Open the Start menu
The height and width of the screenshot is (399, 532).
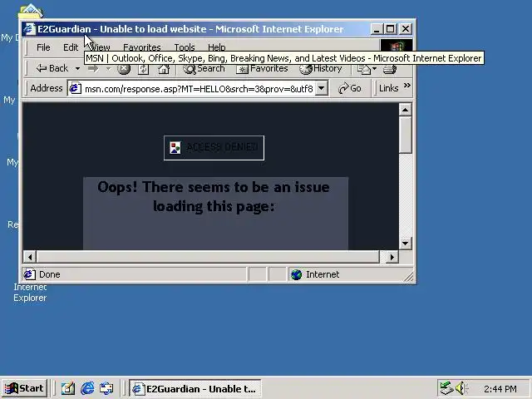coord(24,388)
